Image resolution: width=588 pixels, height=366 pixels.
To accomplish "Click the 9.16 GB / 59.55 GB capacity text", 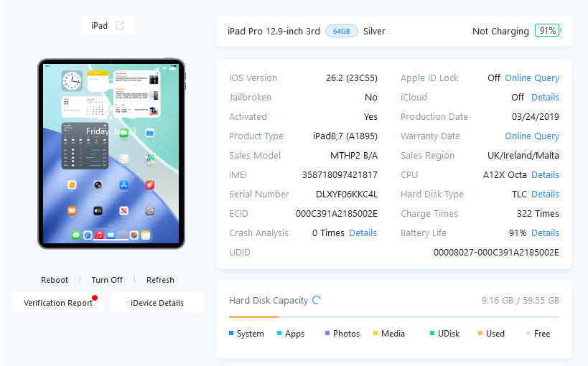I will click(x=520, y=301).
